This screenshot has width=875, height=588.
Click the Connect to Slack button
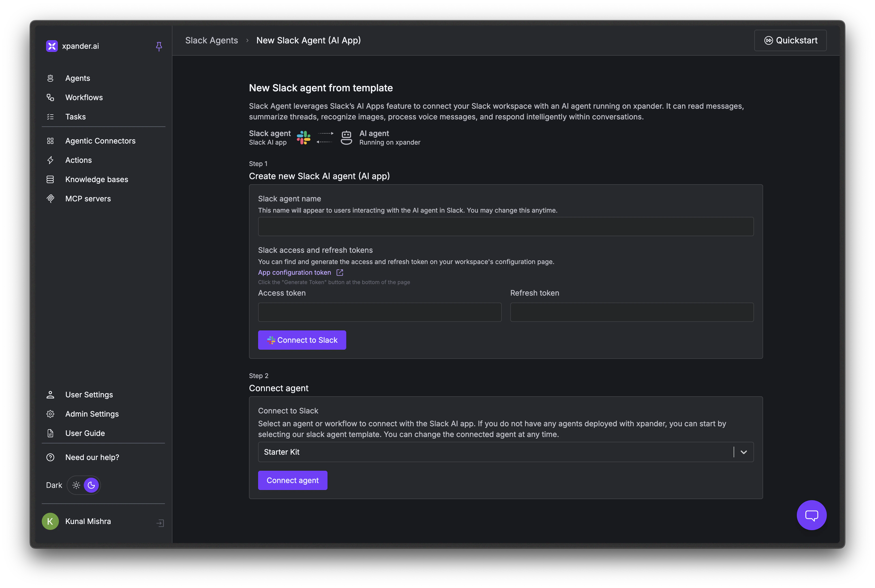pos(302,340)
